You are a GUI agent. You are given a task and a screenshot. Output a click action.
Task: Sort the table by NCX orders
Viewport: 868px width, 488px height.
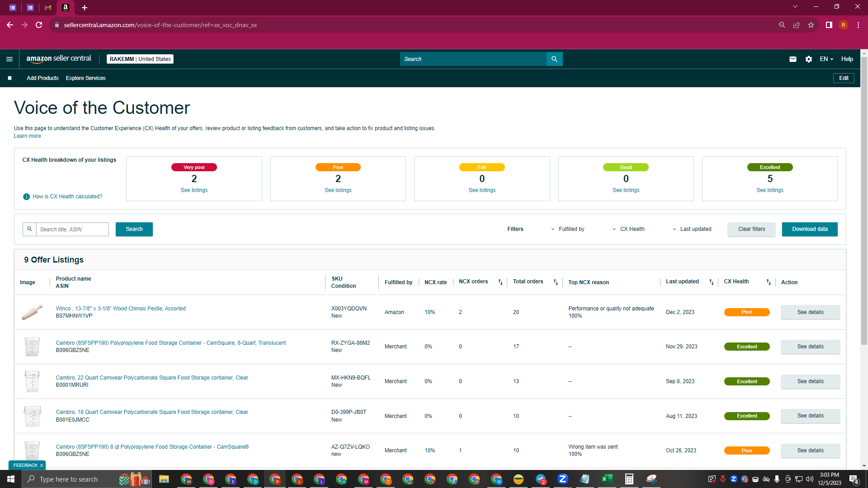(x=500, y=282)
